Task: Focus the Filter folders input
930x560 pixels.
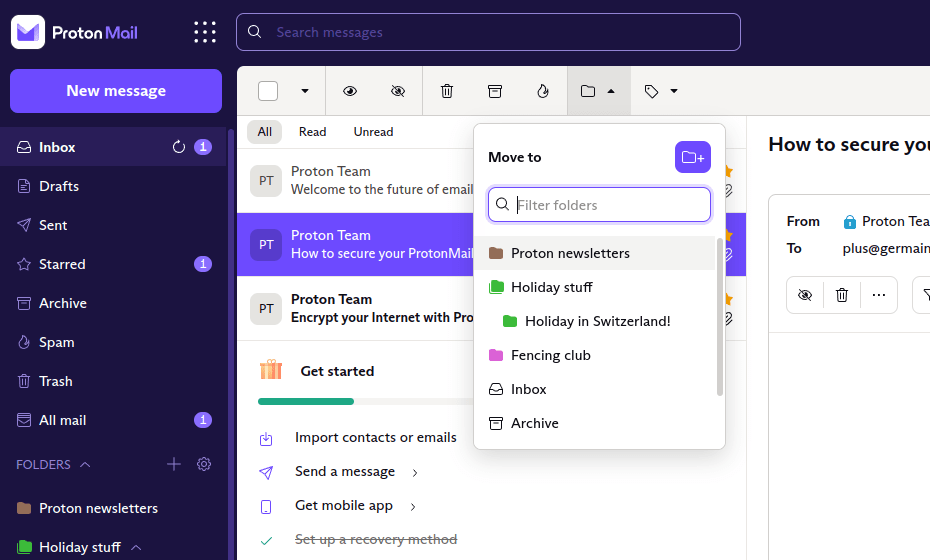Action: (x=599, y=205)
